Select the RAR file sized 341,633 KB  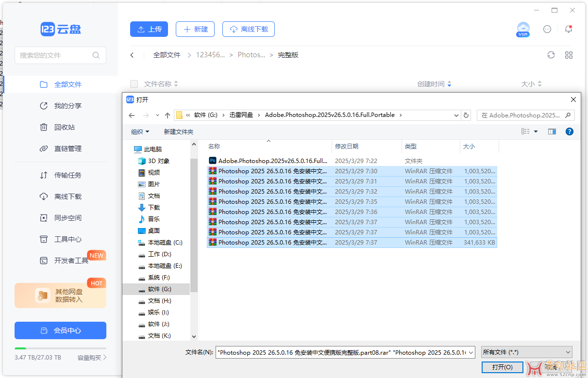352,242
